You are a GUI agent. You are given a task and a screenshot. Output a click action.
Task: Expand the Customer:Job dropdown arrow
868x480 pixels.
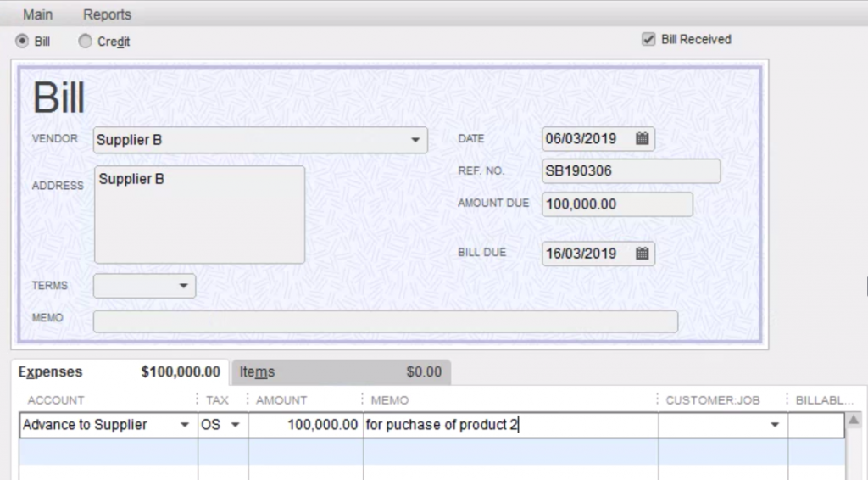click(x=774, y=425)
